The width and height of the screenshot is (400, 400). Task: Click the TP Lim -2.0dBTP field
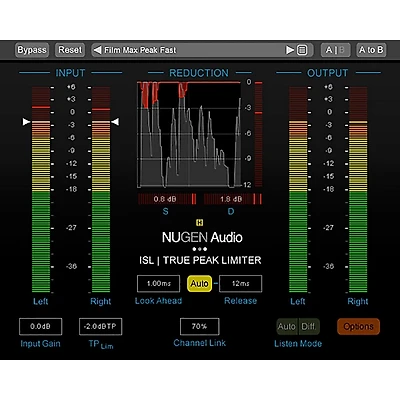tap(100, 326)
